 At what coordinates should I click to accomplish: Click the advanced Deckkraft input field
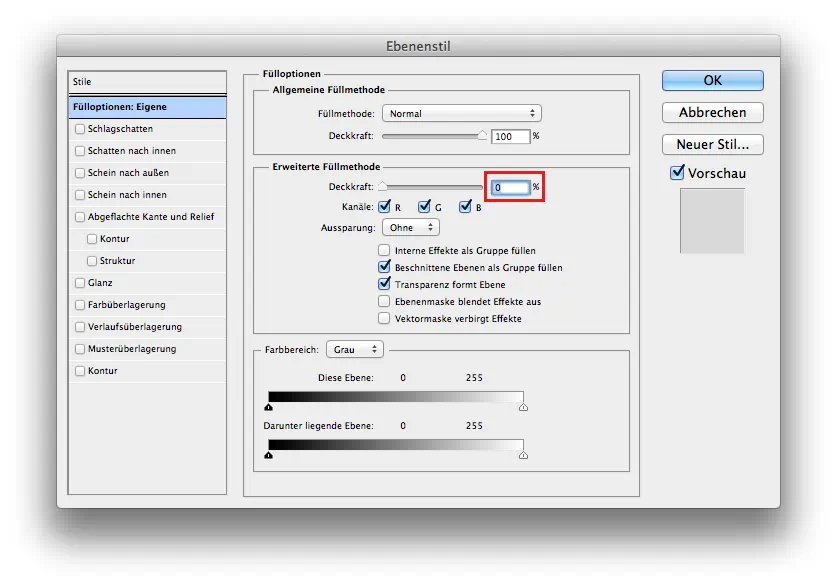click(x=510, y=187)
